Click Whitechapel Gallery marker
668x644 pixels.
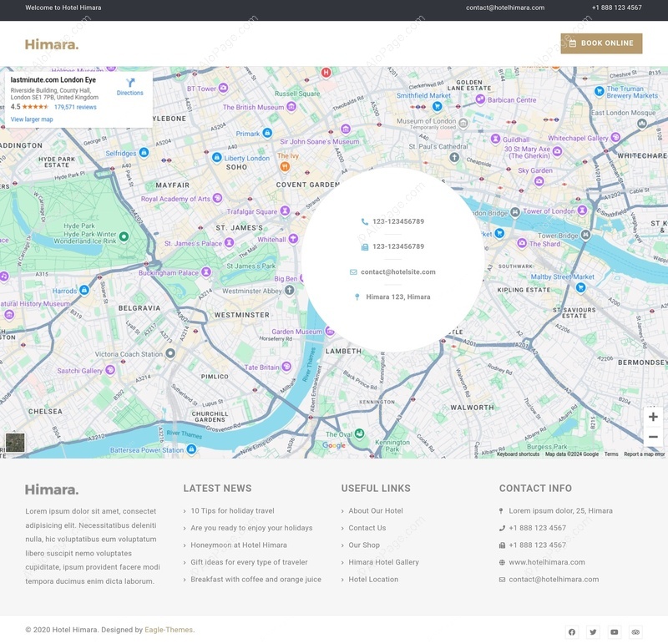coord(615,137)
